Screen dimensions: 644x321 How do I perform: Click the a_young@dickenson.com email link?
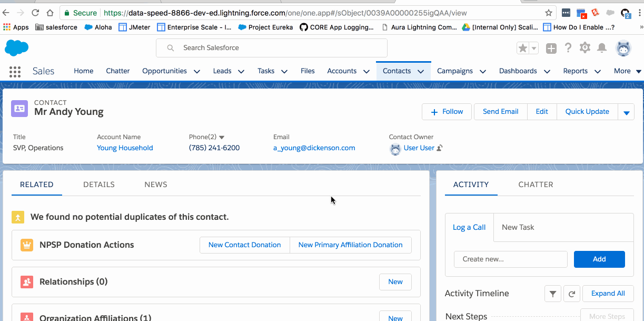click(314, 148)
